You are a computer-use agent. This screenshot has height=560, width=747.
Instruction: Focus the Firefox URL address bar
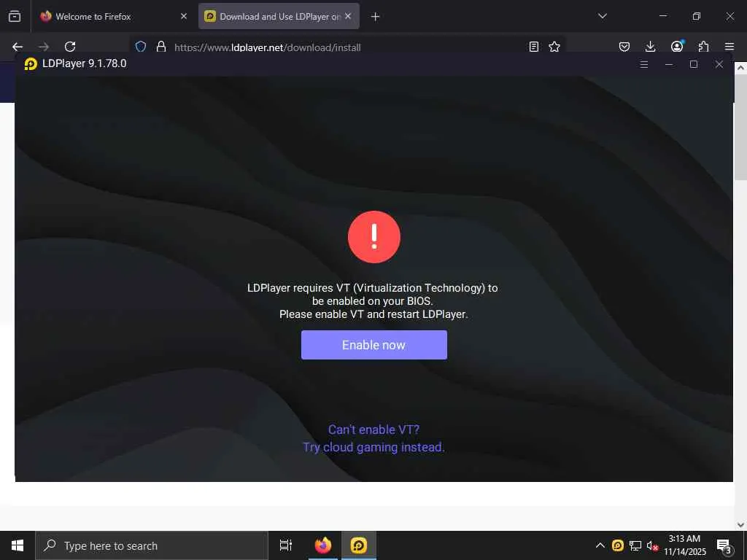[x=348, y=47]
